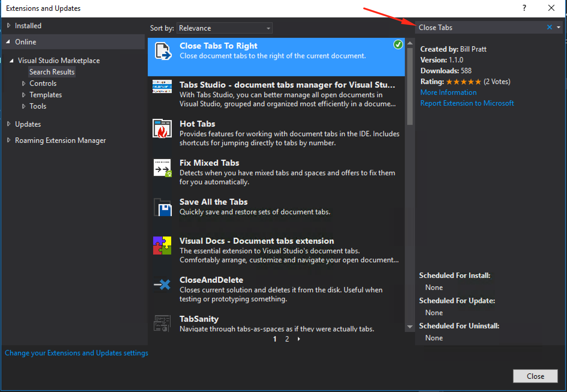The height and width of the screenshot is (392, 567).
Task: Expand the Roaming Extension Manager category
Action: coord(9,140)
